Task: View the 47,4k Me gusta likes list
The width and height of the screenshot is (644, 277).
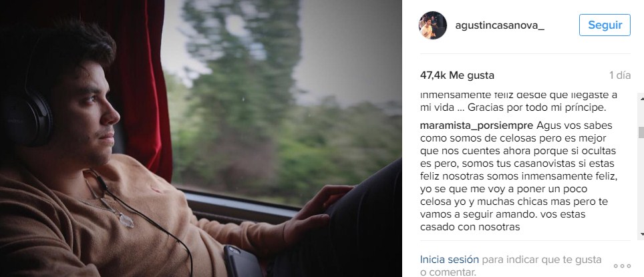Action: [x=457, y=75]
